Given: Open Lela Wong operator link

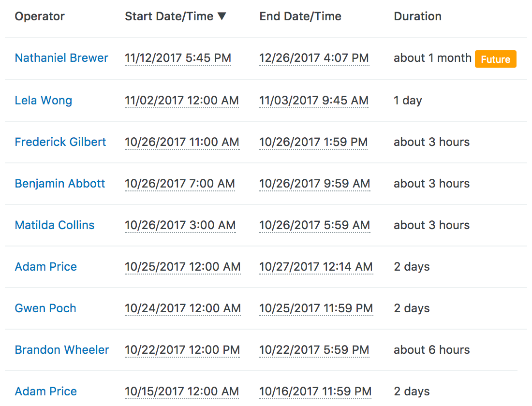Looking at the screenshot, I should (44, 101).
